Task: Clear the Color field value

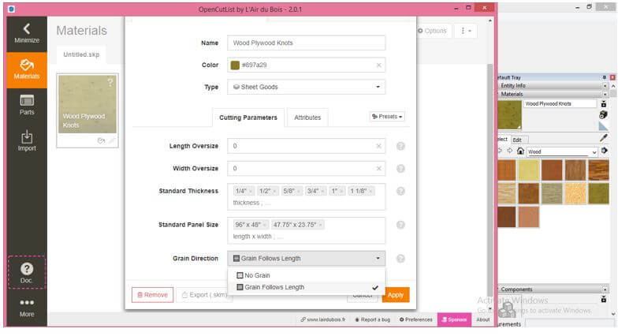Action: [378, 65]
